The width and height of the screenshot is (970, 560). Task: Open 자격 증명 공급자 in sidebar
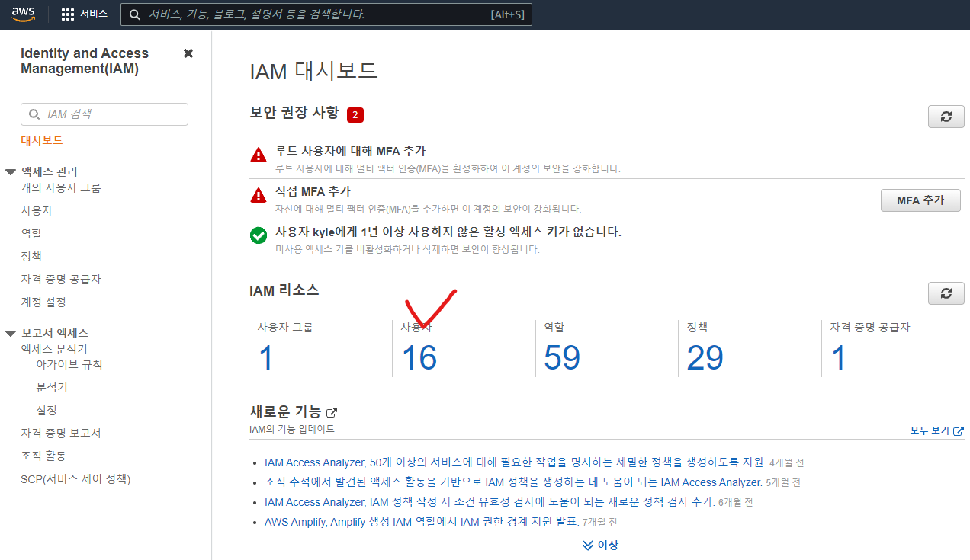61,279
